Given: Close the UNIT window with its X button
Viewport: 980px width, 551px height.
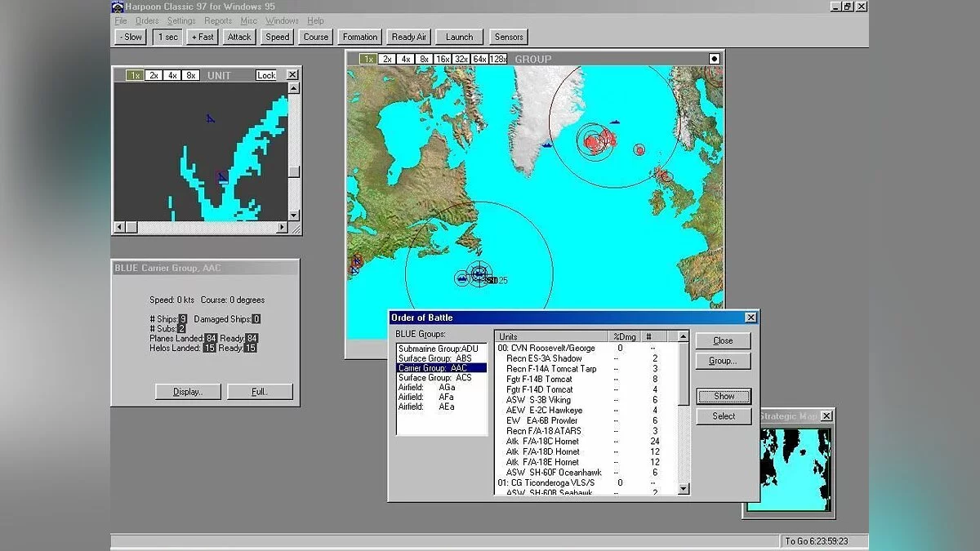Looking at the screenshot, I should click(292, 75).
